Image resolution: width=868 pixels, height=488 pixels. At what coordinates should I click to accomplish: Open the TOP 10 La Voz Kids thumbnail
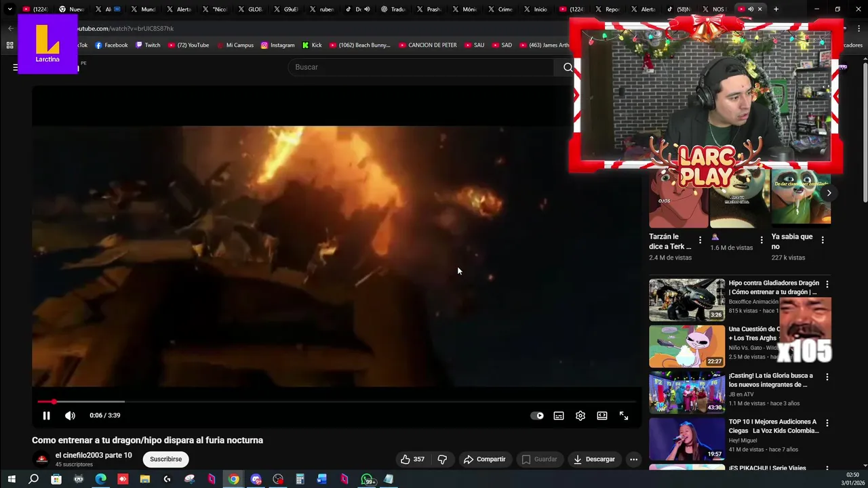pos(687,438)
